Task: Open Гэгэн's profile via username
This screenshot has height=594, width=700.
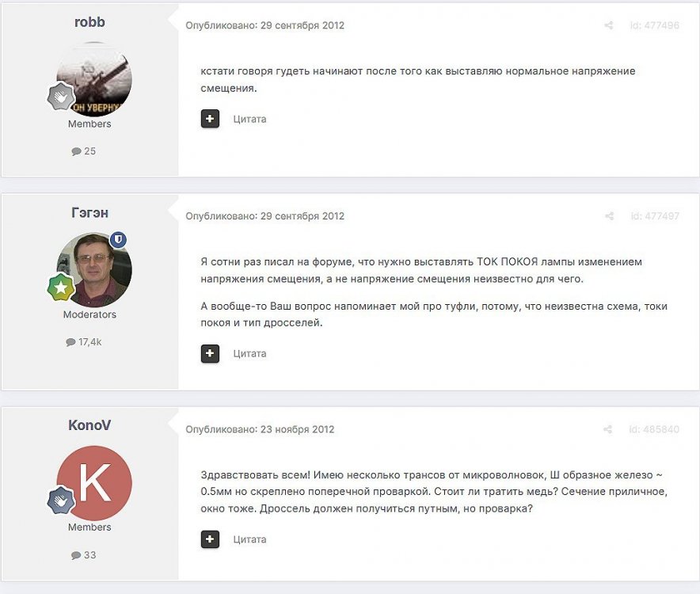Action: click(89, 212)
